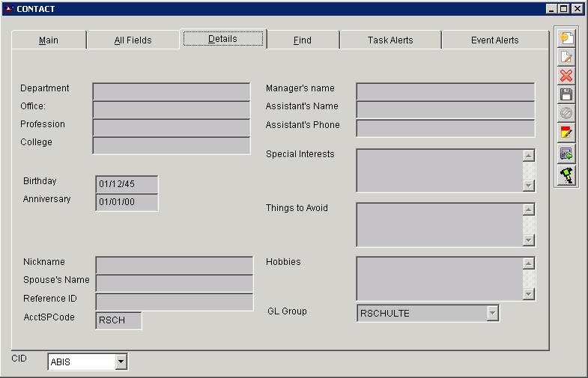Click the Hobbies scrollbar up arrow
This screenshot has height=378, width=588.
(x=529, y=263)
